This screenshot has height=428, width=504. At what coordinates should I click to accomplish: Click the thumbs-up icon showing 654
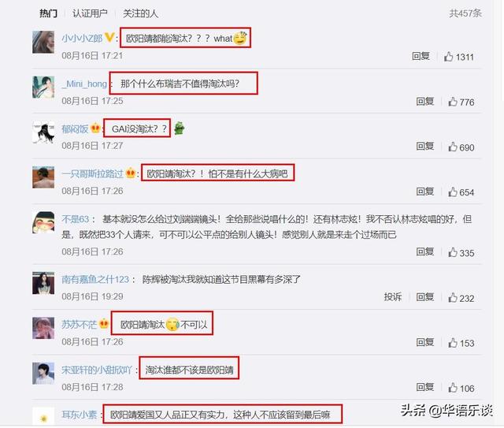click(453, 192)
